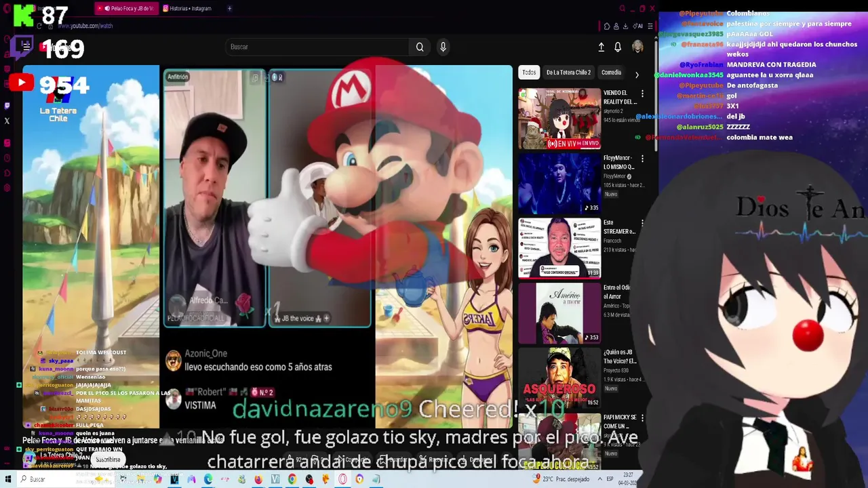Select the Todos filter chip

coord(529,73)
